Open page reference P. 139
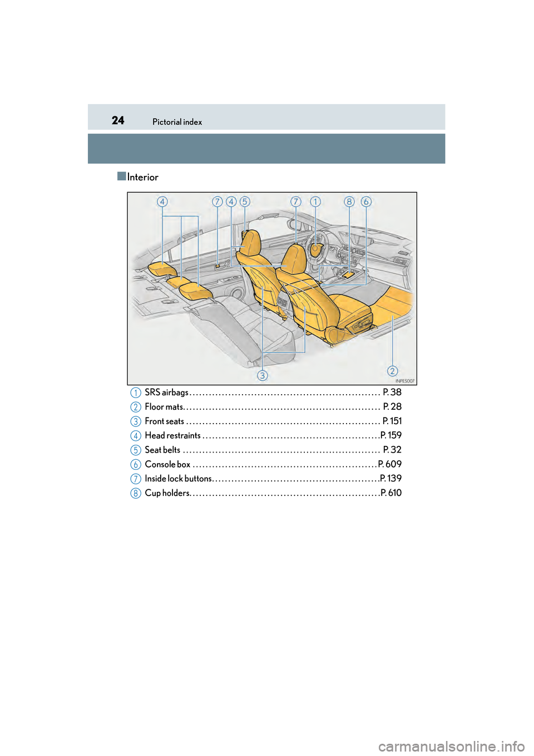 tap(391, 479)
